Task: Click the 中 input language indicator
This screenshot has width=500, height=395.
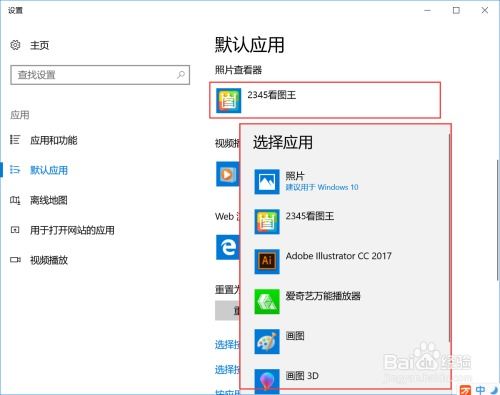Action: click(480, 390)
